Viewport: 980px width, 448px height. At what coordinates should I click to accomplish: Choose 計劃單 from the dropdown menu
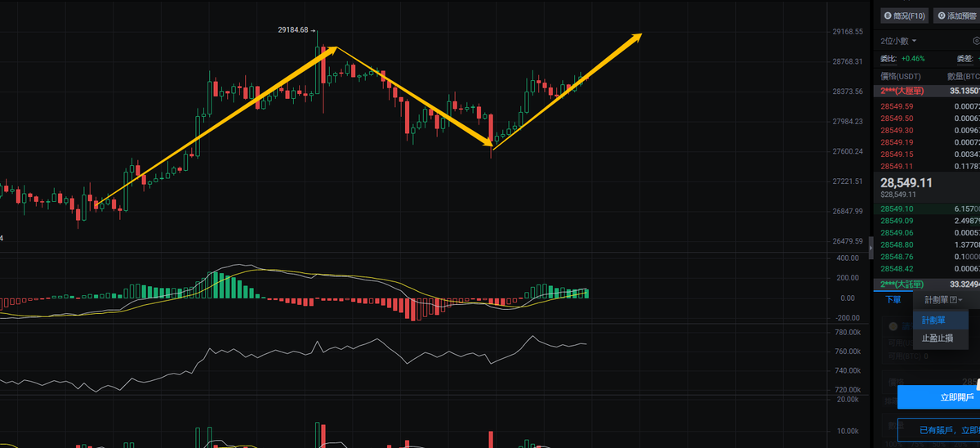pyautogui.click(x=941, y=320)
